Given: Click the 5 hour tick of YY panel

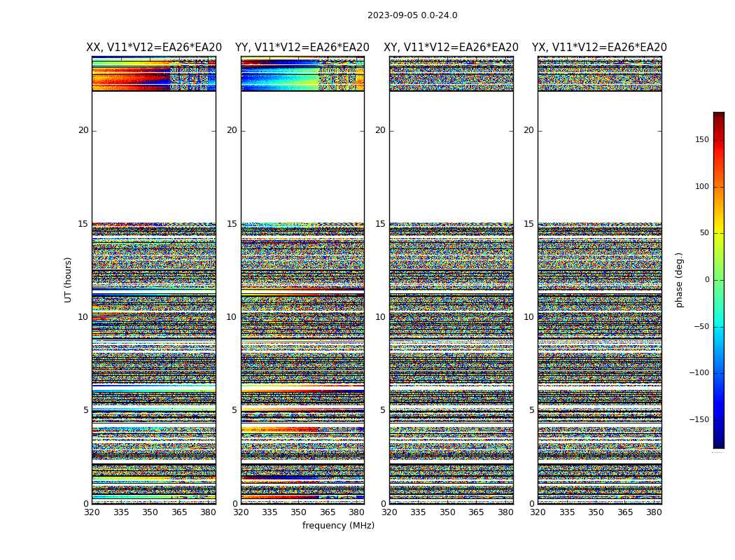Looking at the screenshot, I should click(x=234, y=410).
